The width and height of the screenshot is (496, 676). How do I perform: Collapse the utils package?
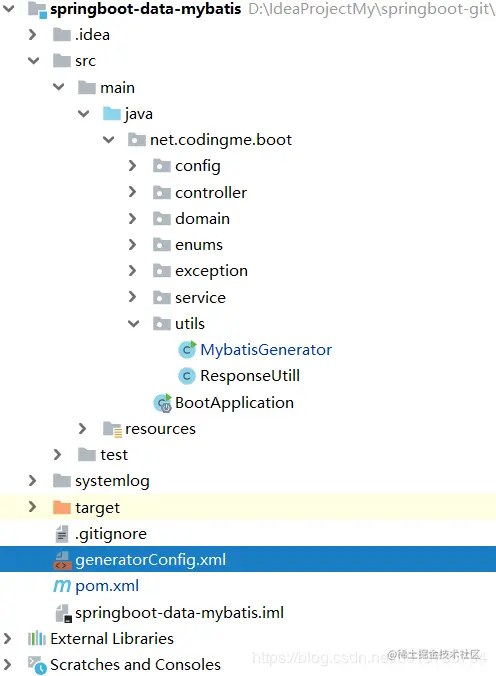tap(134, 324)
